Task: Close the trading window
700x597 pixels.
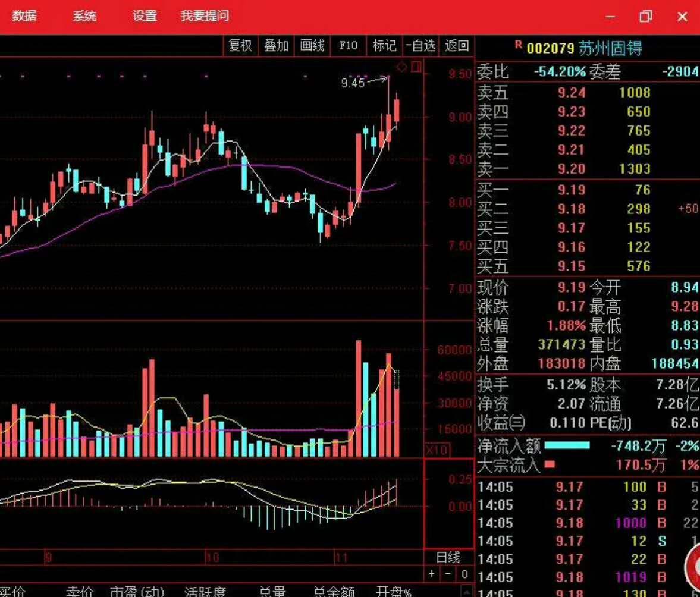Action: [682, 17]
